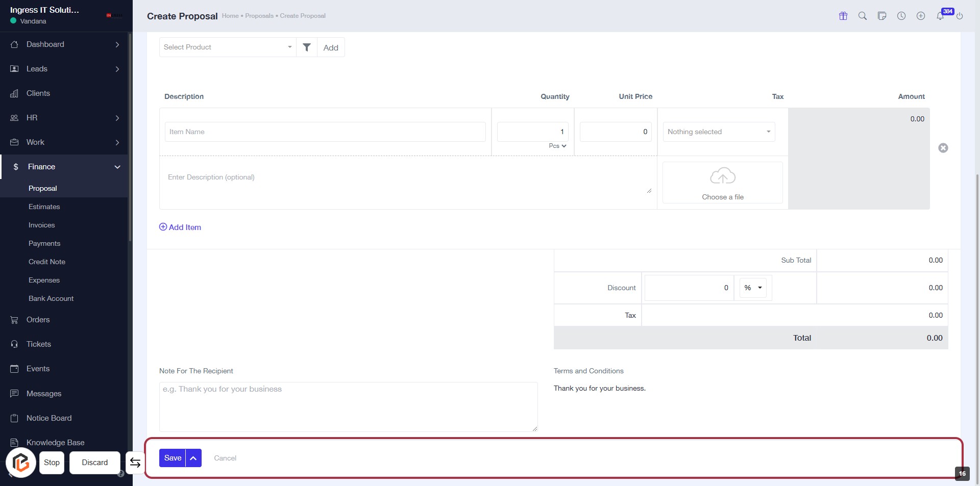
Task: Click the Save button
Action: pyautogui.click(x=173, y=458)
